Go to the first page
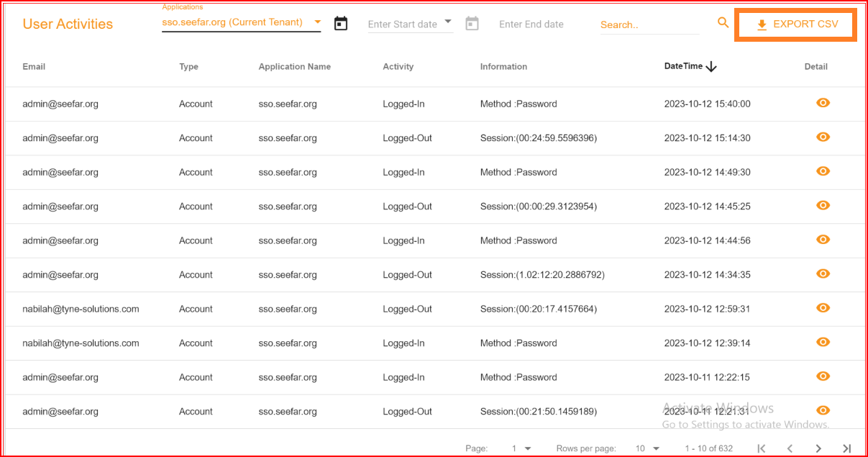 click(762, 448)
